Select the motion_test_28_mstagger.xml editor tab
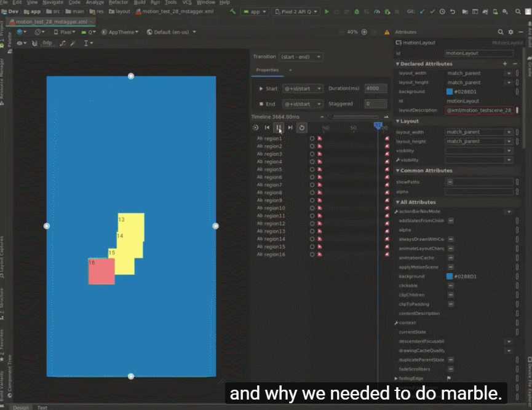 pos(51,22)
